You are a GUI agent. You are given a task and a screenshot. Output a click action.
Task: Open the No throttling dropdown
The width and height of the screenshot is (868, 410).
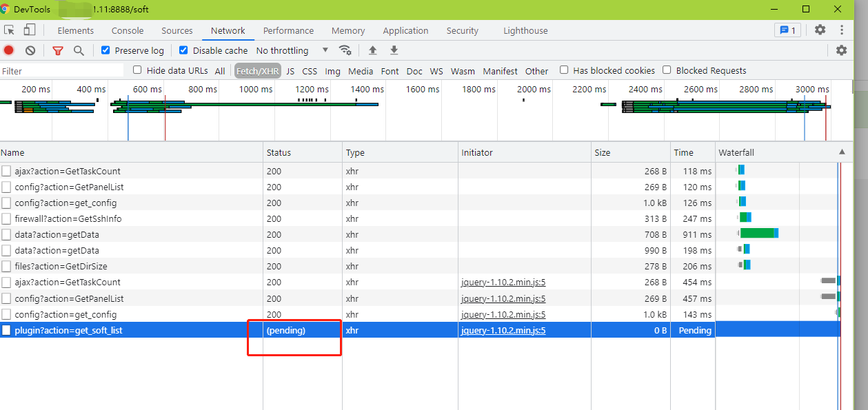[292, 50]
